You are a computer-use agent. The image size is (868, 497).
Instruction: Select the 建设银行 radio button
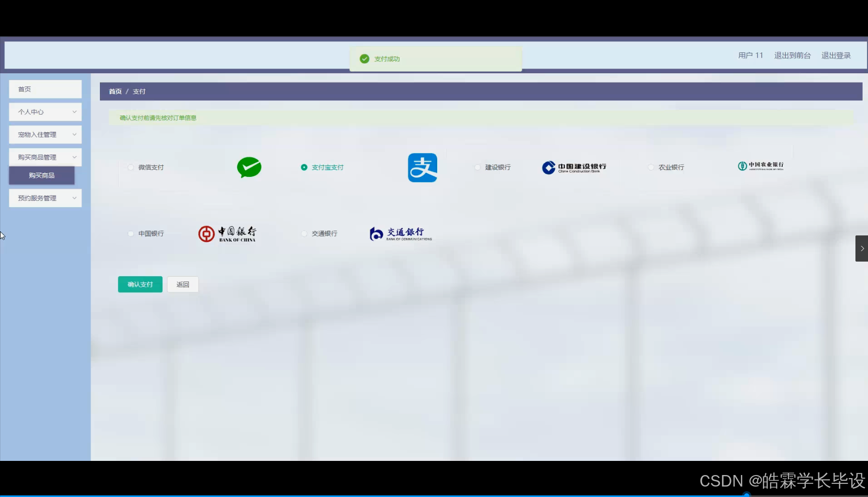click(477, 167)
